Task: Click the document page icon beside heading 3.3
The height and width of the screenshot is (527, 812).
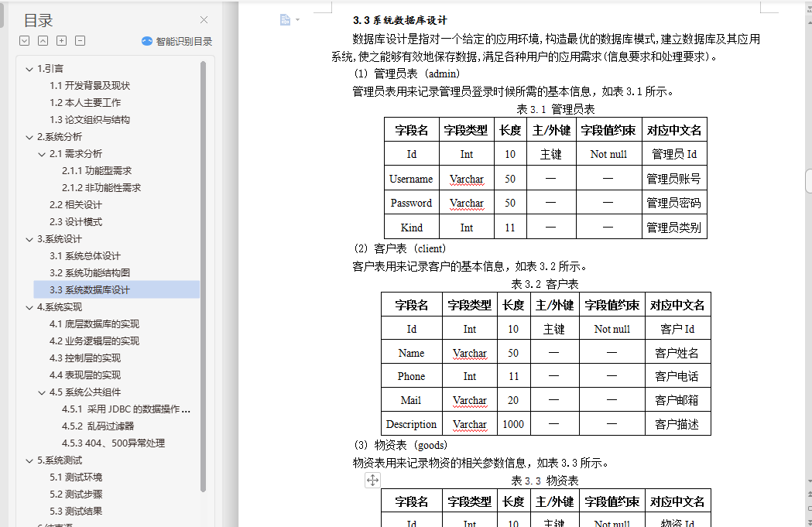Action: [x=285, y=19]
